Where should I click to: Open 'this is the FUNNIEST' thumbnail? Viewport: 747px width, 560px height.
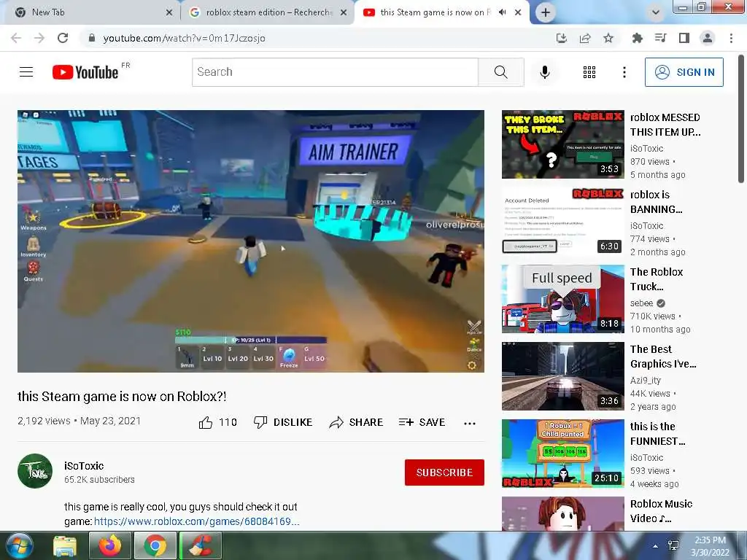pyautogui.click(x=562, y=453)
